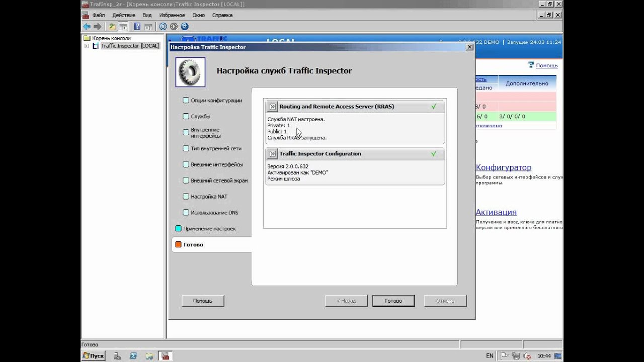Click the green checkmark on the Traffic Inspector Configuration row
The image size is (644, 362).
(x=434, y=154)
